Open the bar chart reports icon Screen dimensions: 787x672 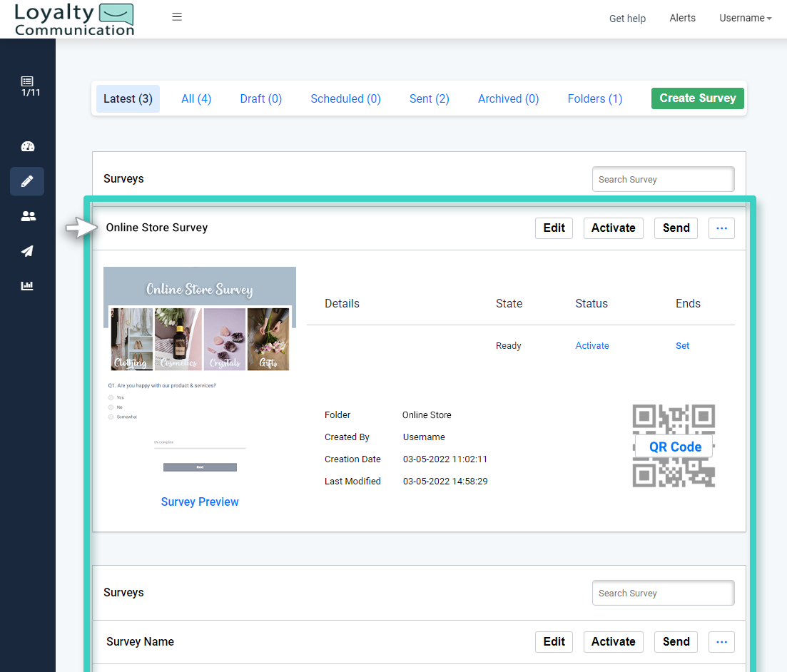(27, 285)
